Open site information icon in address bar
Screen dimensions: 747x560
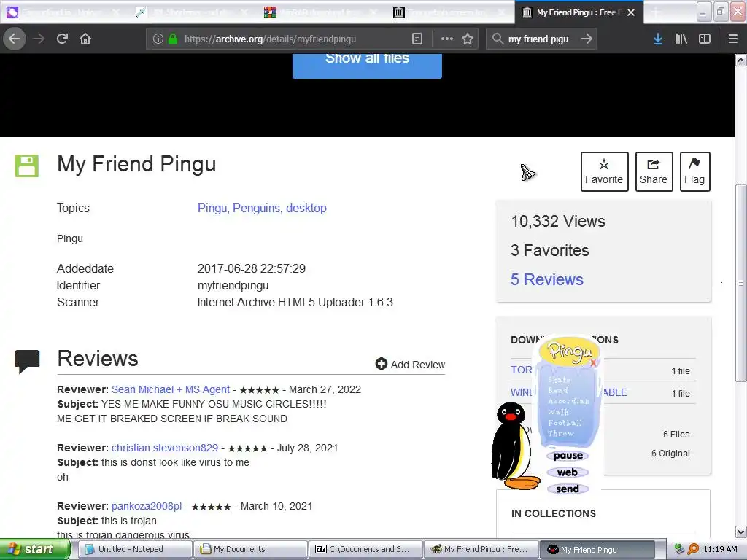(x=158, y=39)
